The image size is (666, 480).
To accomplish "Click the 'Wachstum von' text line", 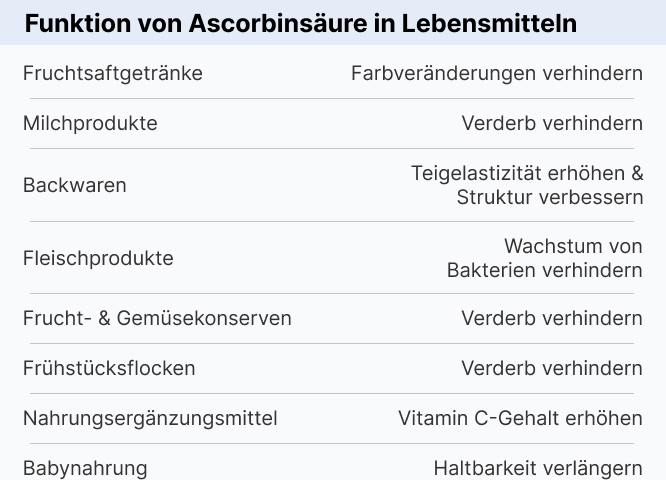I will click(x=573, y=246).
